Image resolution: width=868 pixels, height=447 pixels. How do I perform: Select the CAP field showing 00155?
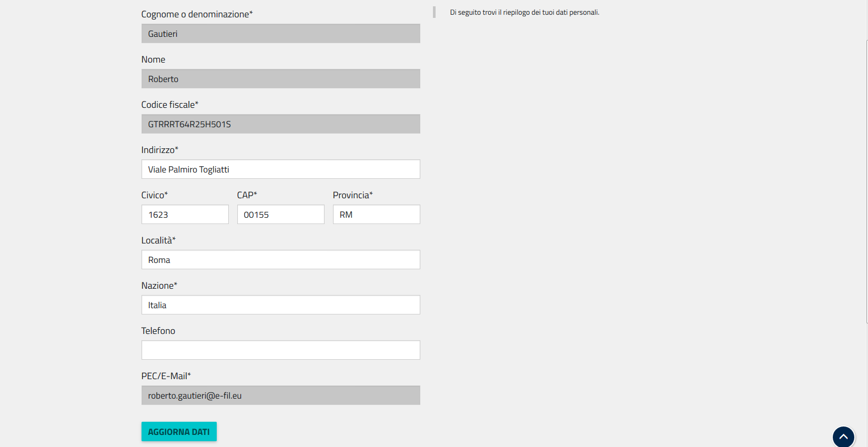point(280,215)
